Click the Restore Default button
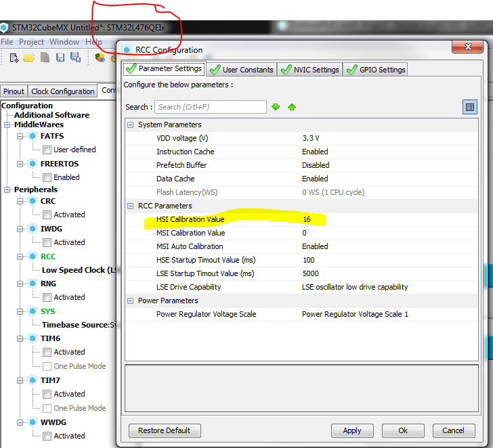This screenshot has width=493, height=448. point(165,430)
